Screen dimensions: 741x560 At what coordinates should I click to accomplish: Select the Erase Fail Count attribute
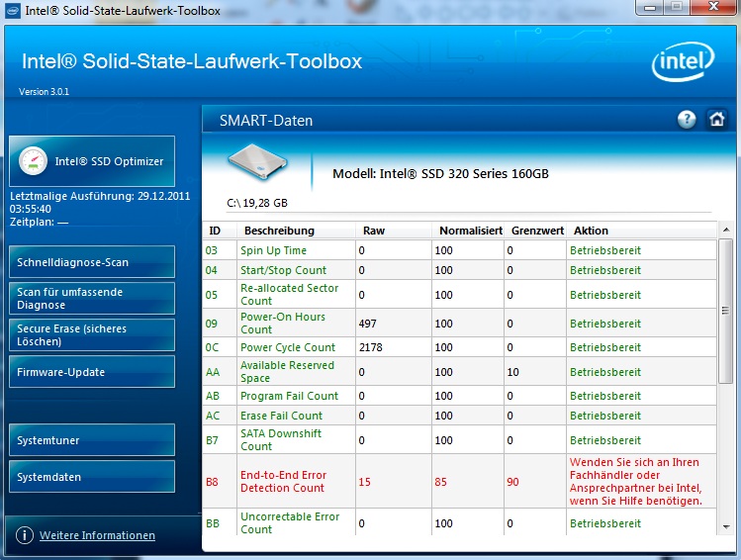[281, 416]
